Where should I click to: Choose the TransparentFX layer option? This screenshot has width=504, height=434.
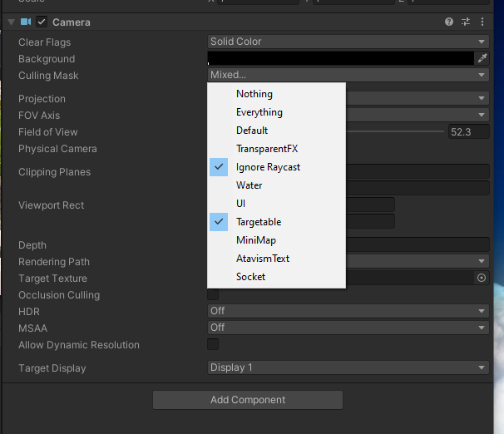click(x=277, y=149)
